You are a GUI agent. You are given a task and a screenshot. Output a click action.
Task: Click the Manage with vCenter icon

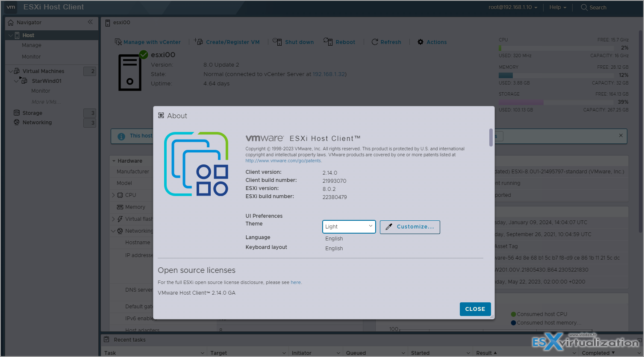click(118, 42)
